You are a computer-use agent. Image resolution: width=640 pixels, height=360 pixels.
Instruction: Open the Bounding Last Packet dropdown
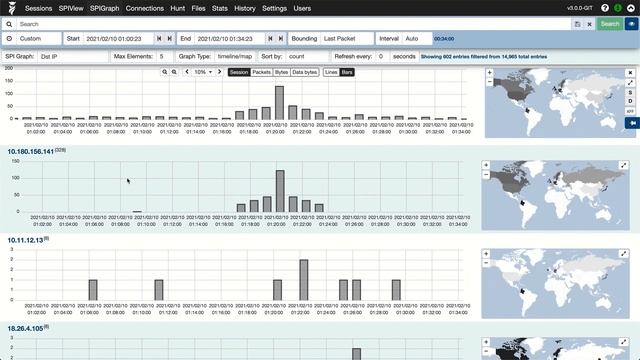tap(347, 39)
